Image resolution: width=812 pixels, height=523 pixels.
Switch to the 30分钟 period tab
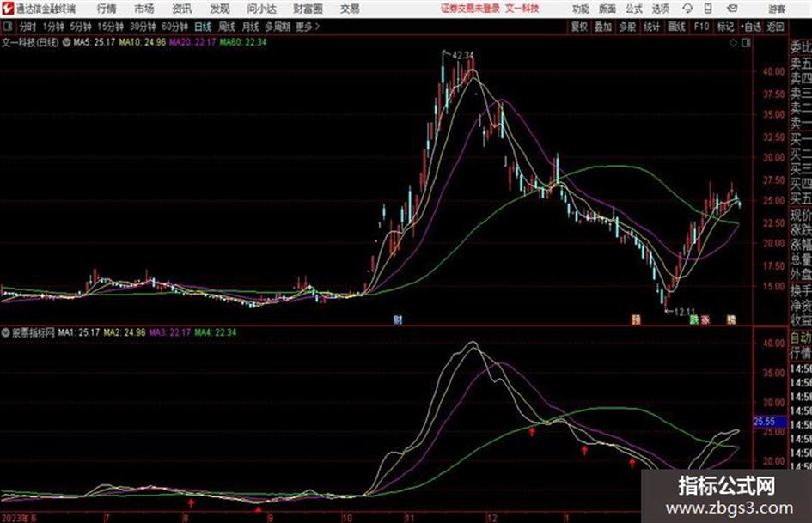(x=143, y=27)
